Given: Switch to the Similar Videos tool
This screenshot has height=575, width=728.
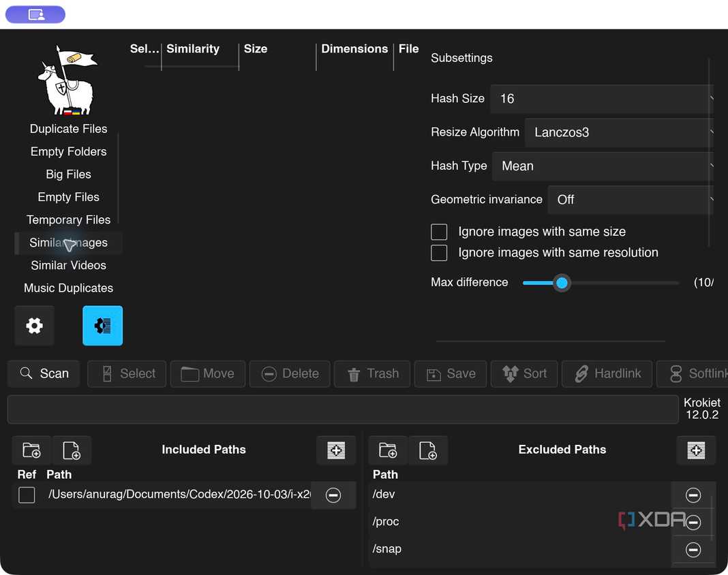Looking at the screenshot, I should (x=68, y=265).
